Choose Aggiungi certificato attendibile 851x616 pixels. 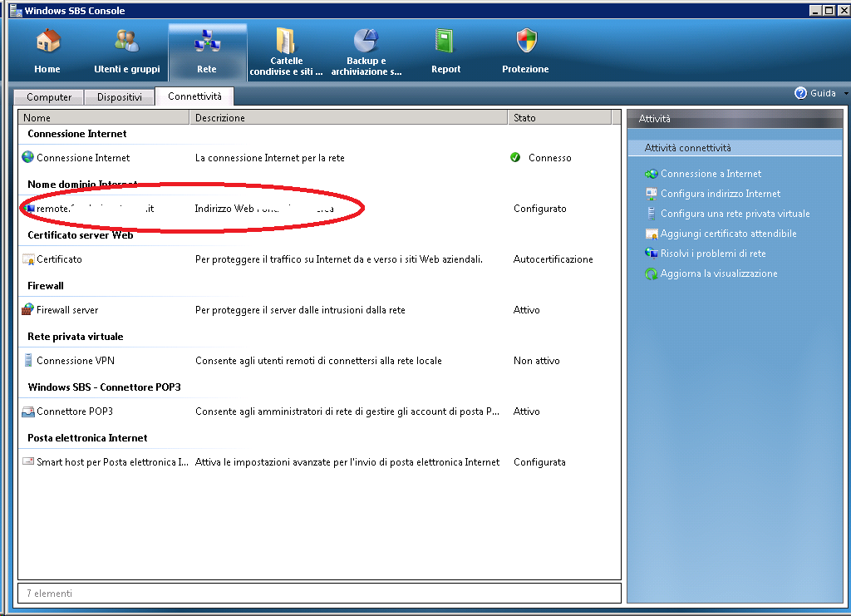click(728, 234)
